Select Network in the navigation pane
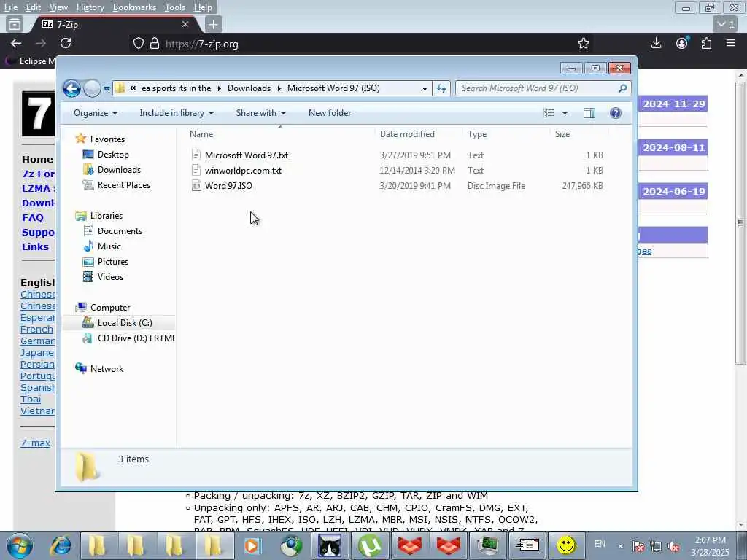Screen dimensions: 747x560 coord(99,368)
